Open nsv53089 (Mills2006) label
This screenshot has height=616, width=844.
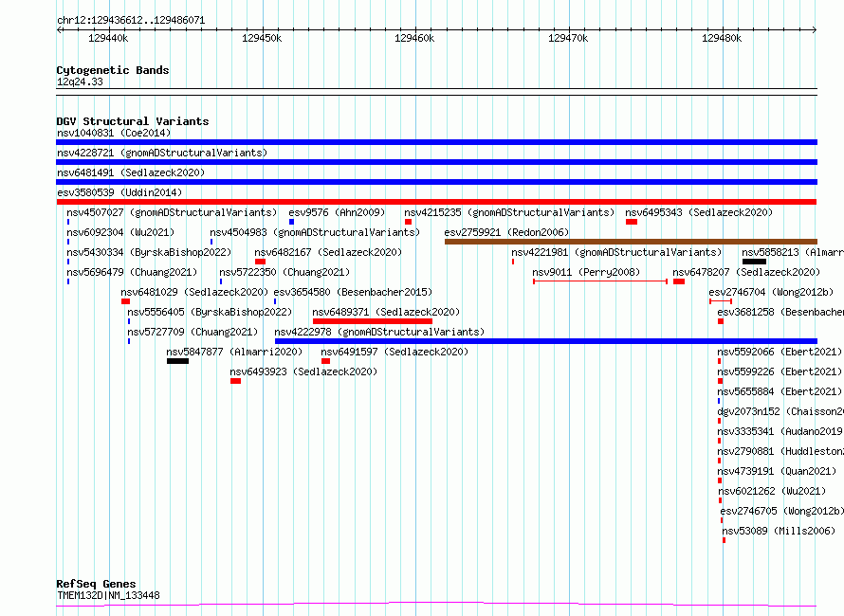pyautogui.click(x=779, y=531)
